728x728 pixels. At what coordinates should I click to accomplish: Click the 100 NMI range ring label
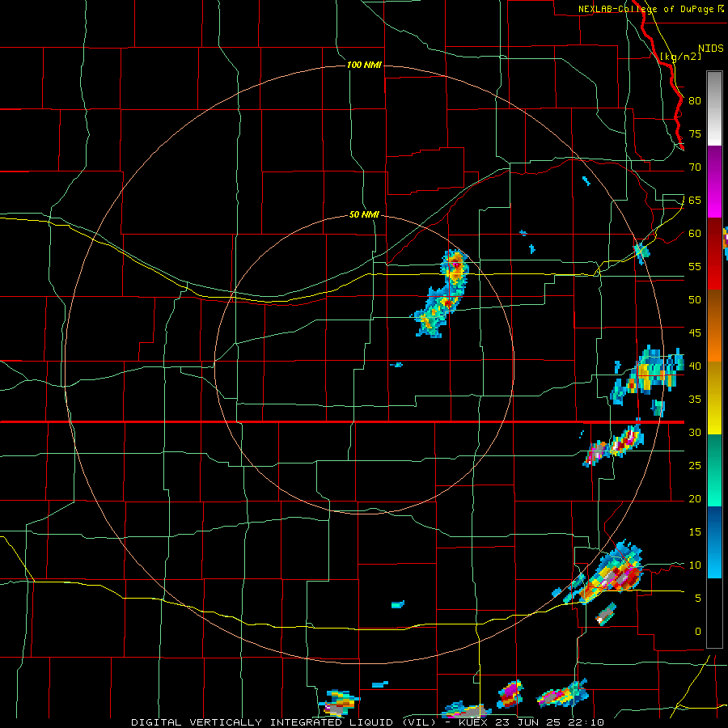pyautogui.click(x=364, y=65)
